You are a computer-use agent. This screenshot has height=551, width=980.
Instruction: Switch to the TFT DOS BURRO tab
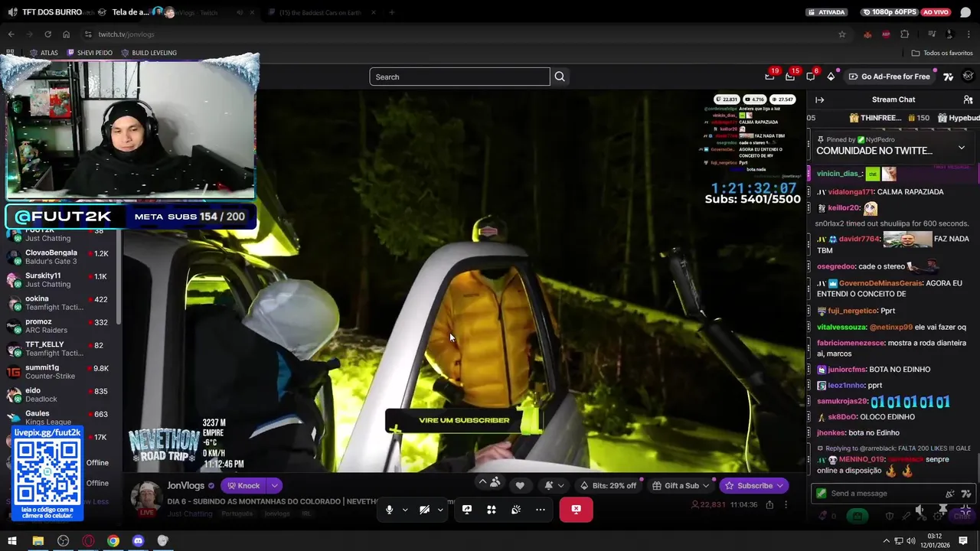coord(52,12)
